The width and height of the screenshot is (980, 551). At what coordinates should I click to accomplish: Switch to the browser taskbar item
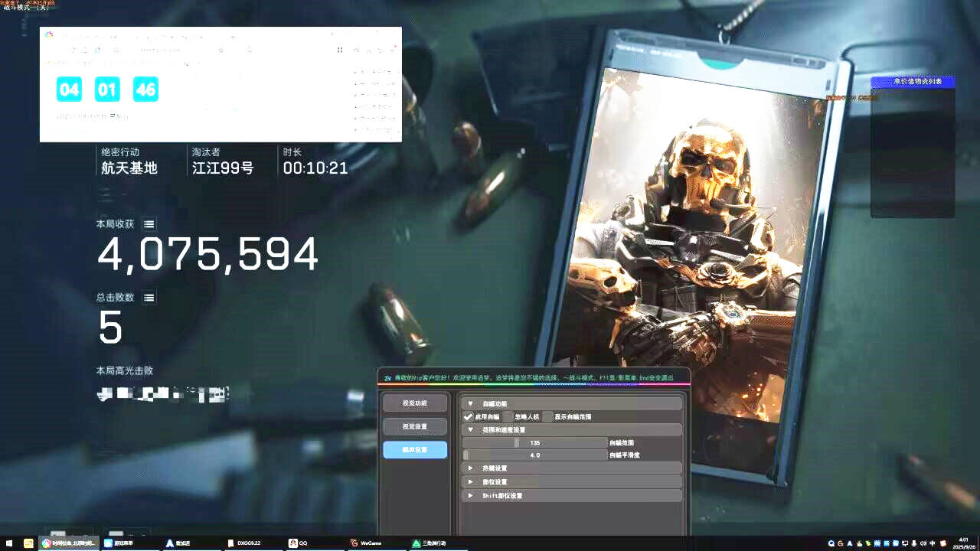point(69,543)
